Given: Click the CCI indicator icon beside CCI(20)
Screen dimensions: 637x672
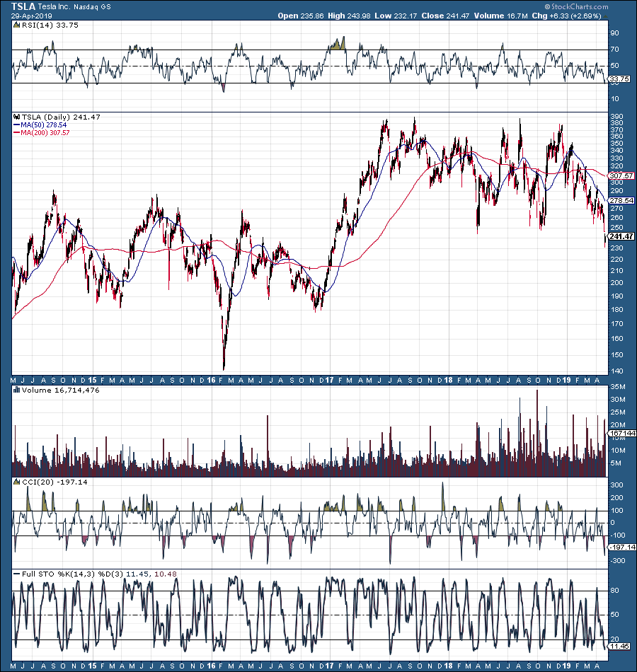Looking at the screenshot, I should [17, 482].
